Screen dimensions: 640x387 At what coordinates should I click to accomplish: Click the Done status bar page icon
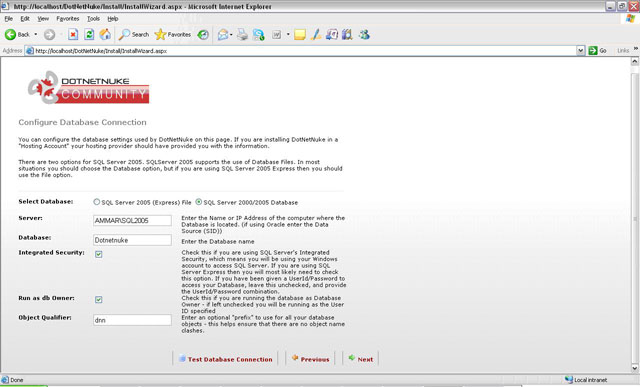pos(5,380)
